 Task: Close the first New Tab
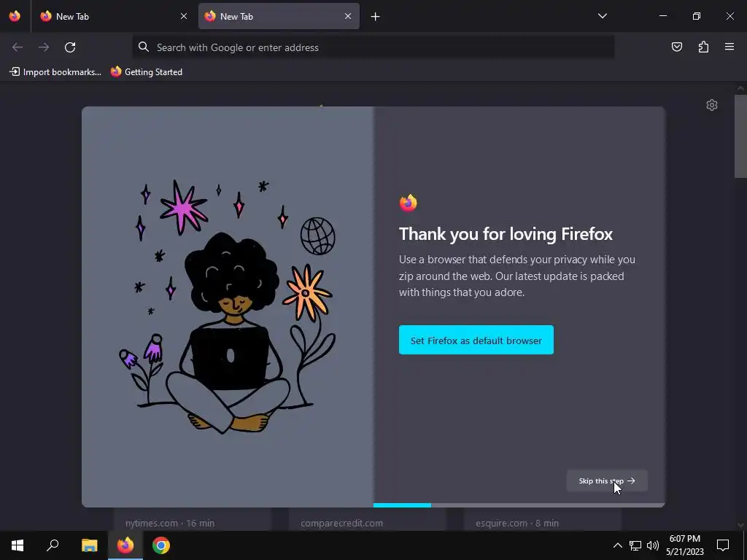pos(184,16)
